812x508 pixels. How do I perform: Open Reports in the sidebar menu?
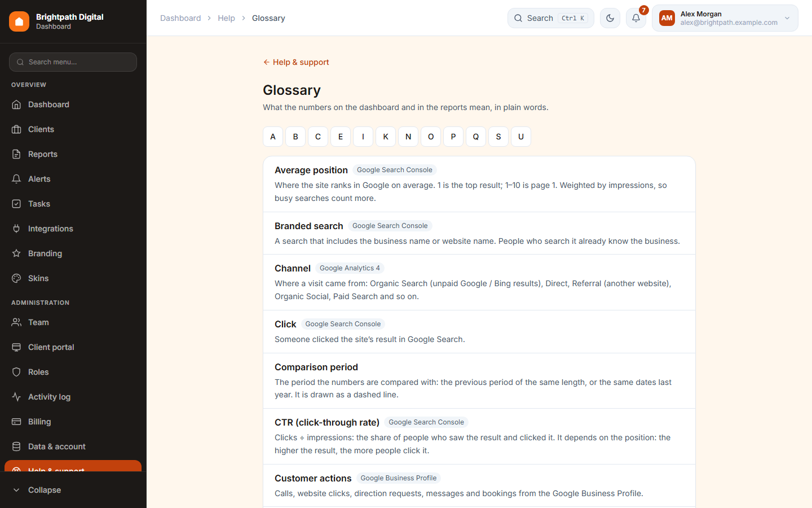(x=73, y=154)
